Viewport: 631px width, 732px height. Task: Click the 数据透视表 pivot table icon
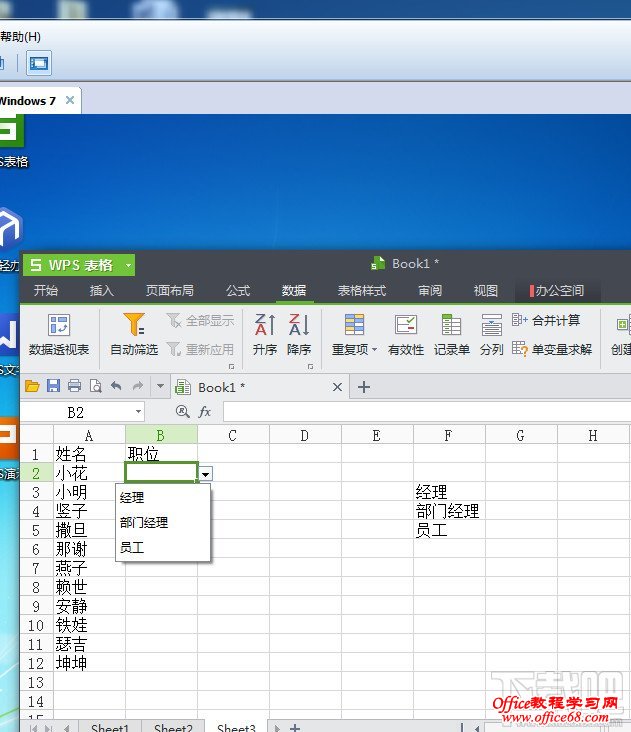point(59,326)
